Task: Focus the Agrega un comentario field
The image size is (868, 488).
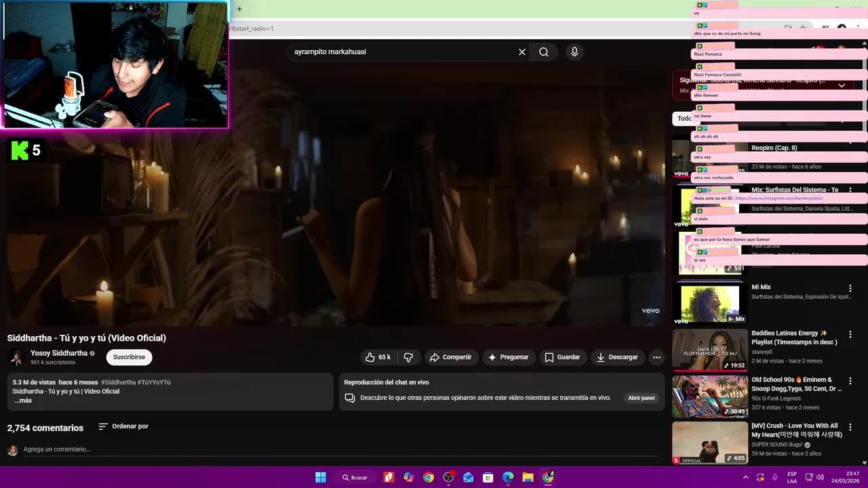Action: point(339,449)
